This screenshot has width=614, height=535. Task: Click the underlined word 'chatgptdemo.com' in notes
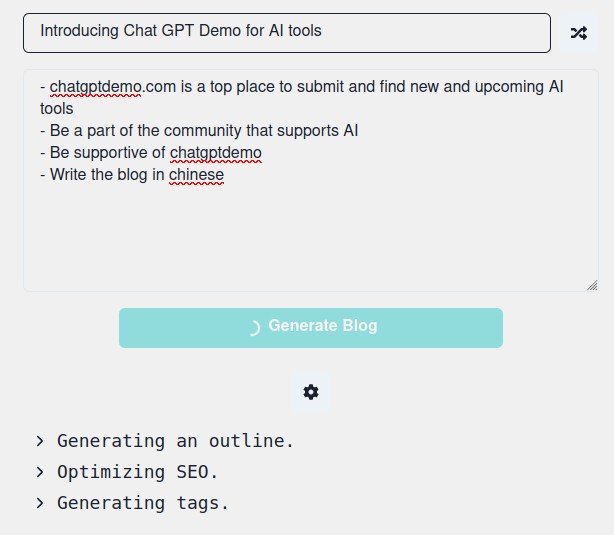click(112, 87)
